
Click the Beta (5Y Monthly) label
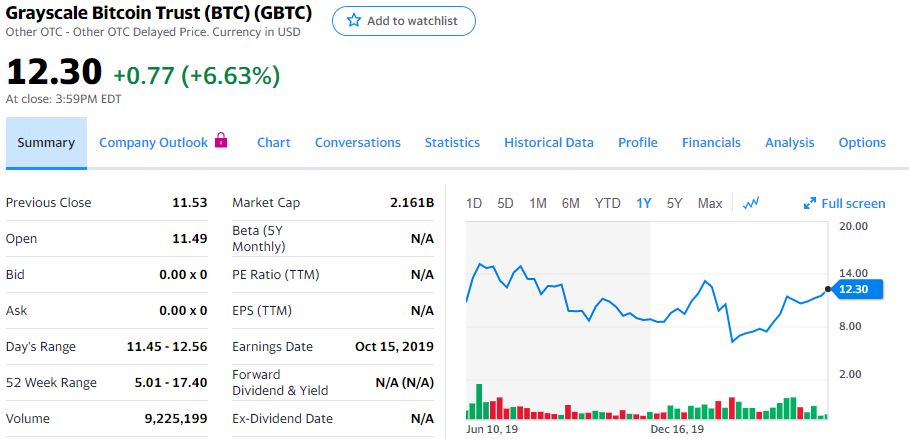tap(259, 238)
